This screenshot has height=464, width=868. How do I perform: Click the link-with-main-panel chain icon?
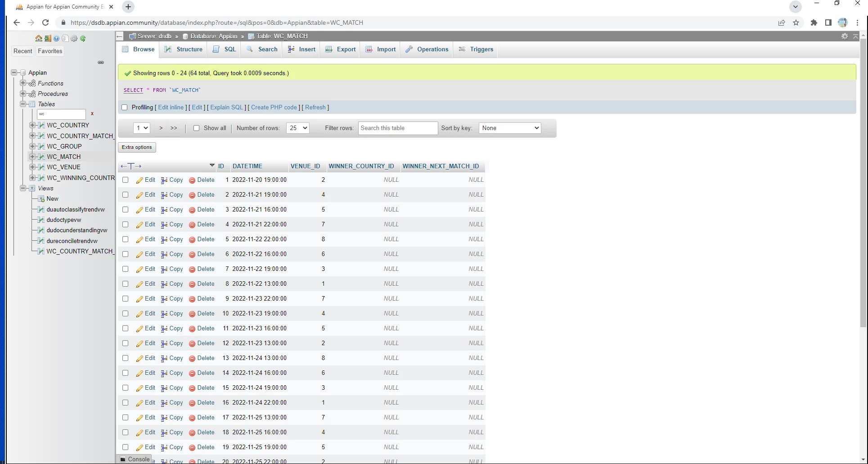tap(101, 62)
